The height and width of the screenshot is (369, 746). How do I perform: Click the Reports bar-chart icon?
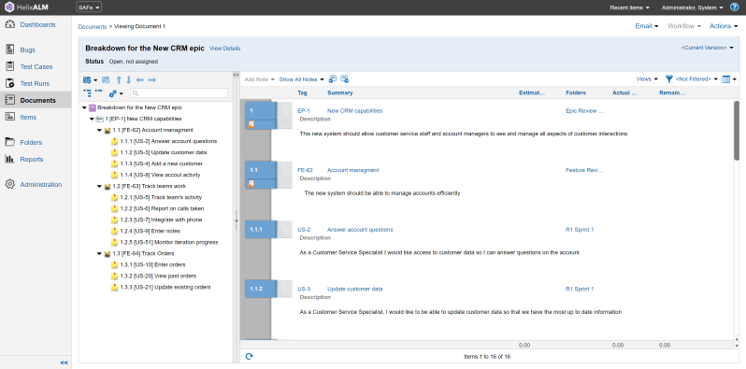(x=10, y=159)
